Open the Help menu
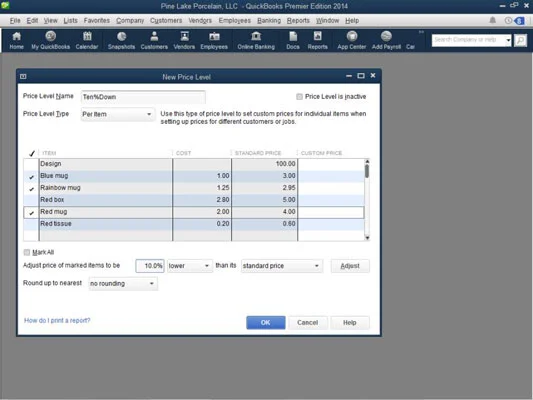Screen dimensions: 533x400 pos(352,21)
